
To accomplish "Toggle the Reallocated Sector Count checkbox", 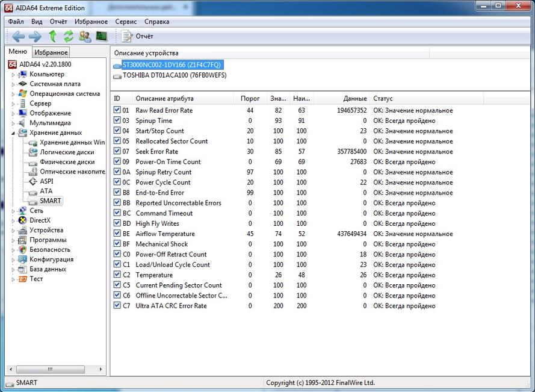I will (x=117, y=141).
